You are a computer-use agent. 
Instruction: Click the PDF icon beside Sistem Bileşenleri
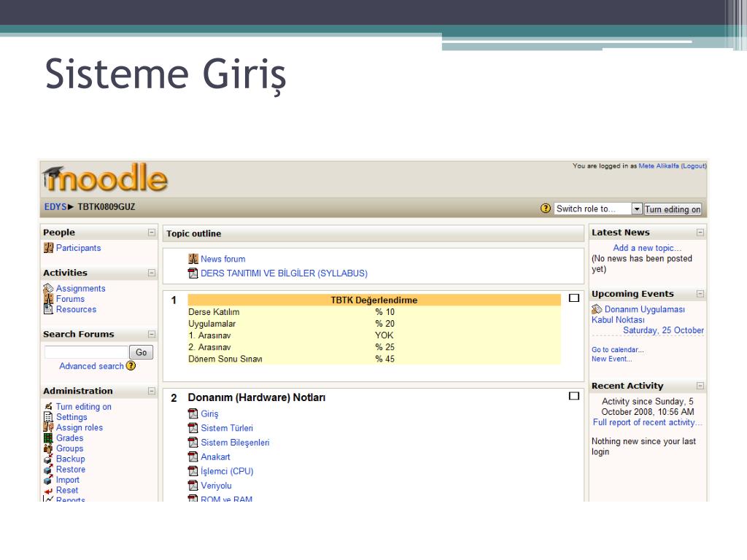coord(193,442)
